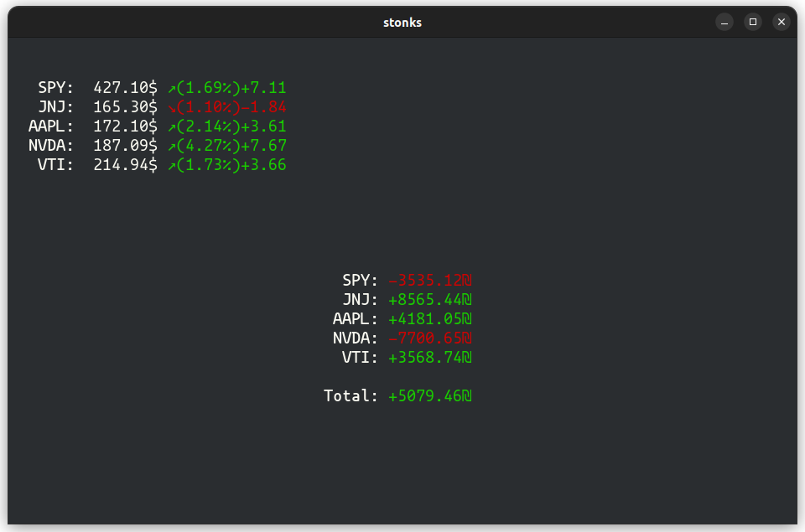Click the Total label
805x532 pixels.
351,396
